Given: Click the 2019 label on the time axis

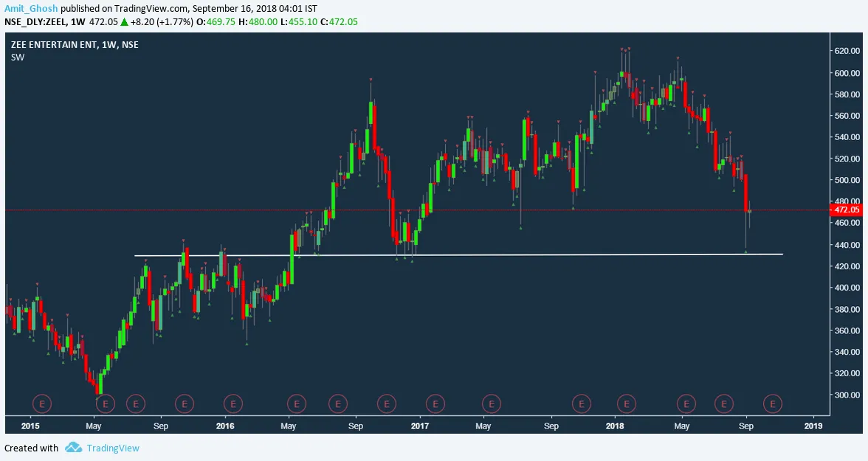Looking at the screenshot, I should click(813, 426).
